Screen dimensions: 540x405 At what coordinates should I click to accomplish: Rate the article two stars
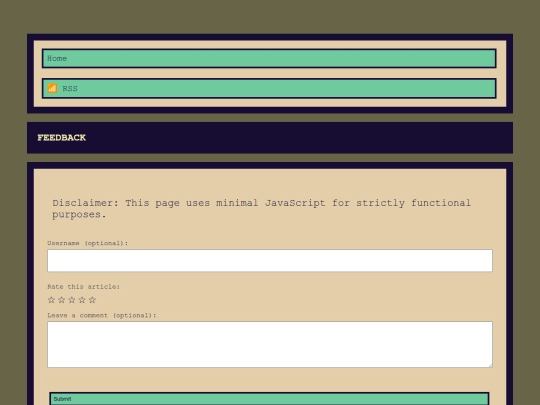coord(62,300)
